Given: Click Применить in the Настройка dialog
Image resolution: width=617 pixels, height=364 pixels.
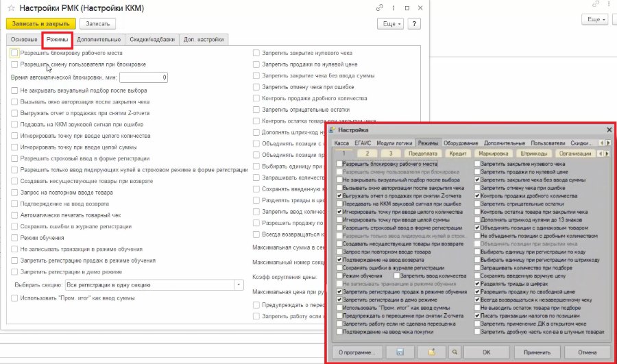Looking at the screenshot, I should point(537,352).
